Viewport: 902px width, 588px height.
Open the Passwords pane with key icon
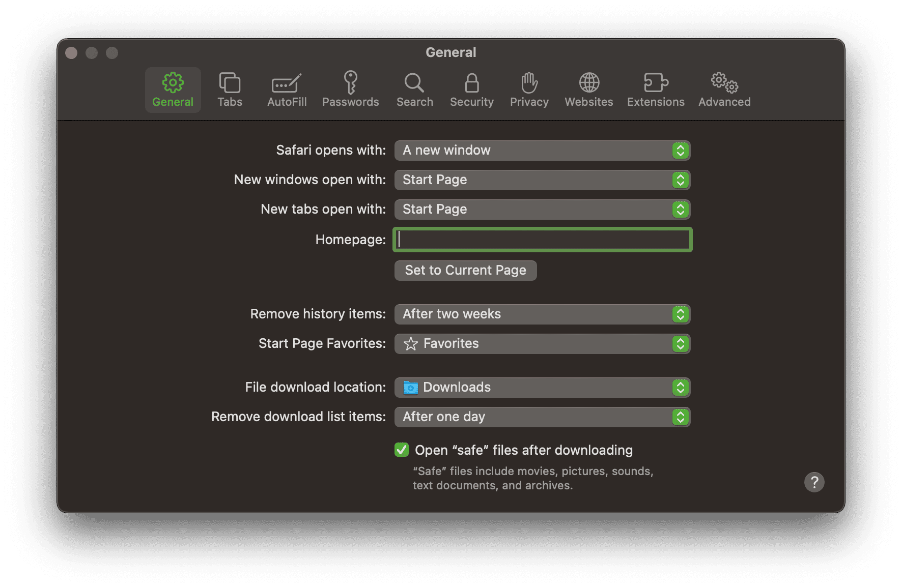(350, 90)
